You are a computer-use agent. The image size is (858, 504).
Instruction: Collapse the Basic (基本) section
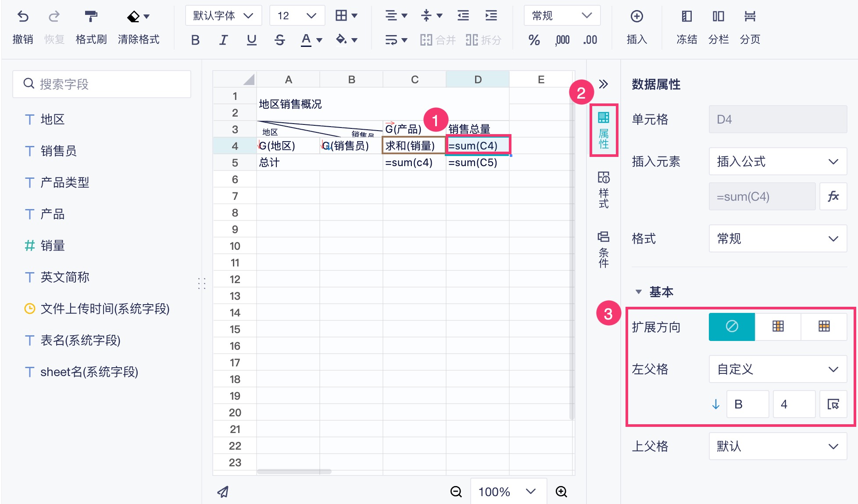[639, 292]
